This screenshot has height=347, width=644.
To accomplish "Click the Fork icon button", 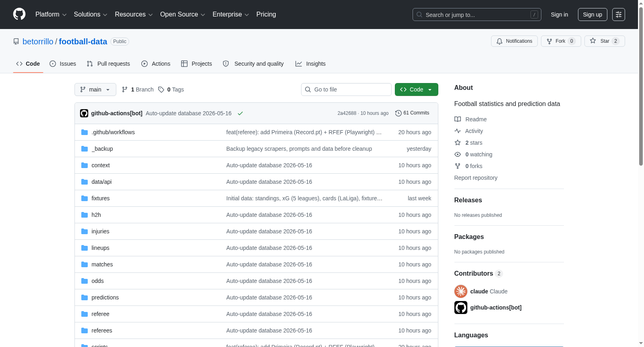I will [x=549, y=41].
